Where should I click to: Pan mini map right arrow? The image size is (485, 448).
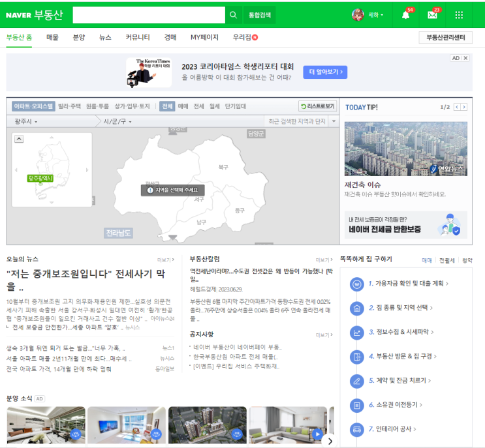pos(87,170)
